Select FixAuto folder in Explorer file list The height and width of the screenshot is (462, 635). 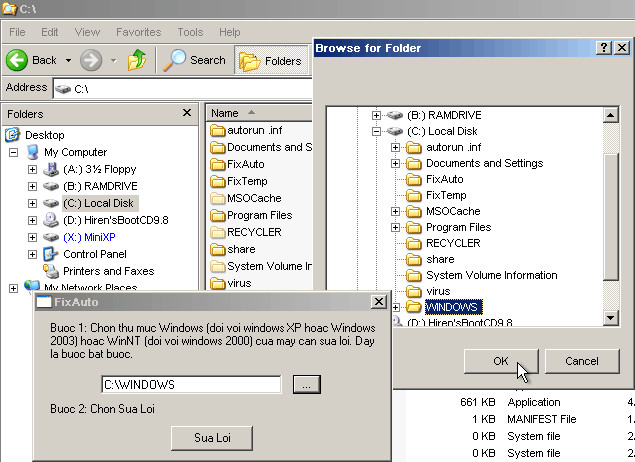point(237,164)
